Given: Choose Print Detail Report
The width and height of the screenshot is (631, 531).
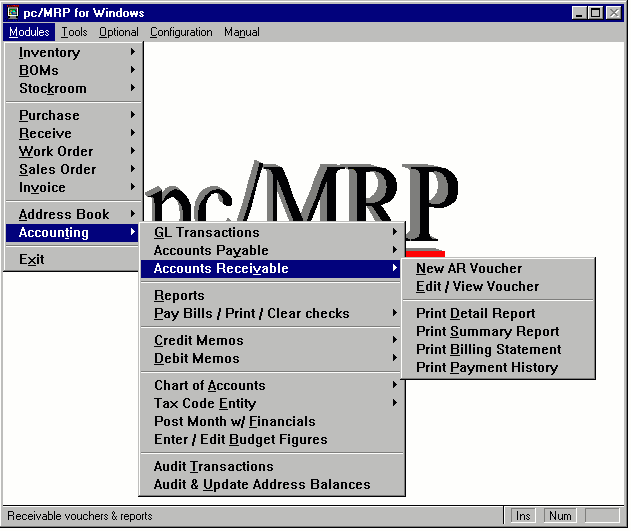Looking at the screenshot, I should click(x=498, y=313).
